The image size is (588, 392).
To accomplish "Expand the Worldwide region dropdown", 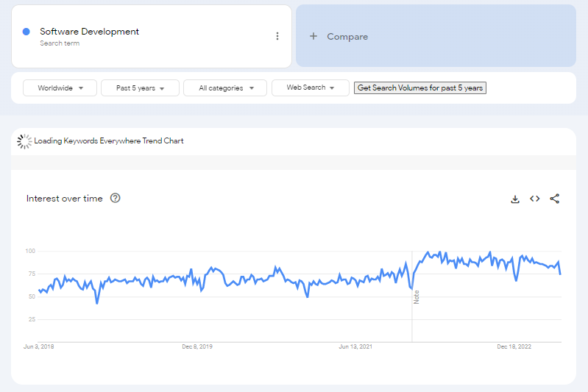I will [x=60, y=88].
